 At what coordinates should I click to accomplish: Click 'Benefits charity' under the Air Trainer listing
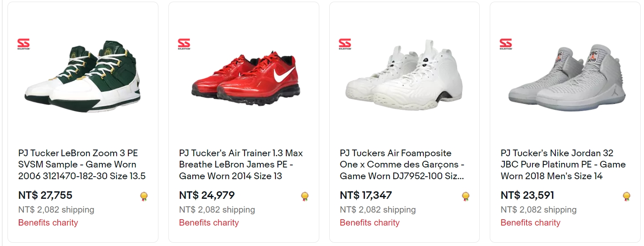209,223
